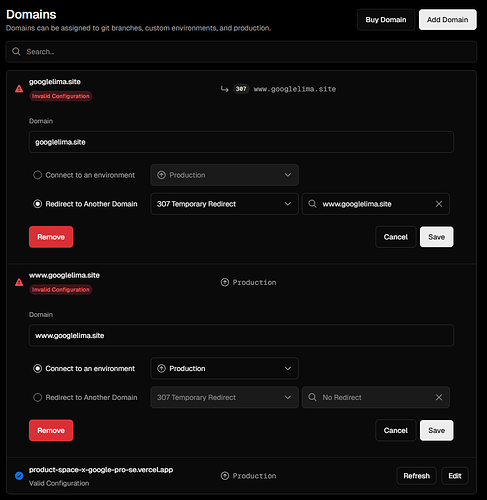Remove the googlelima.site domain

(x=51, y=237)
